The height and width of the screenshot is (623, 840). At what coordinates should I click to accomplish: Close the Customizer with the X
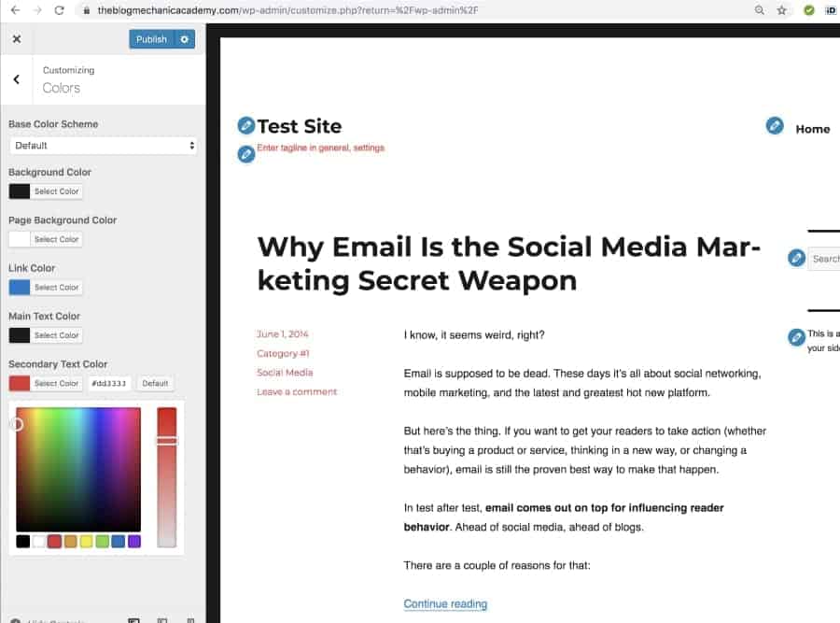tap(16, 39)
